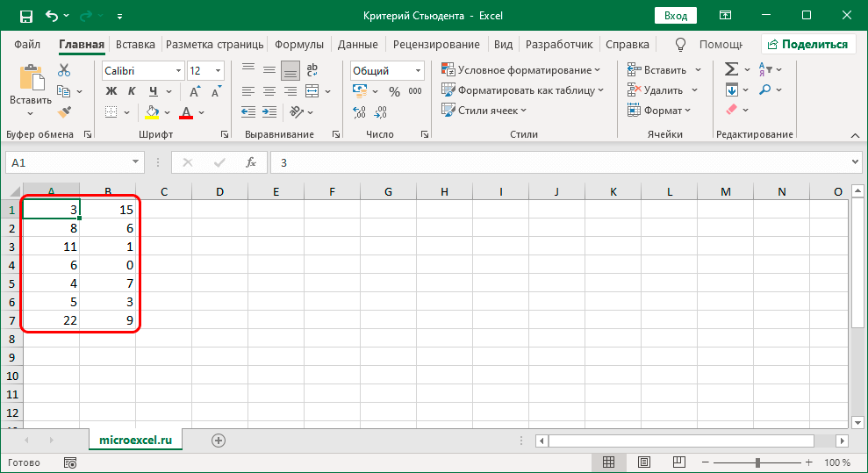Align text to the right
The width and height of the screenshot is (868, 473).
(x=291, y=91)
